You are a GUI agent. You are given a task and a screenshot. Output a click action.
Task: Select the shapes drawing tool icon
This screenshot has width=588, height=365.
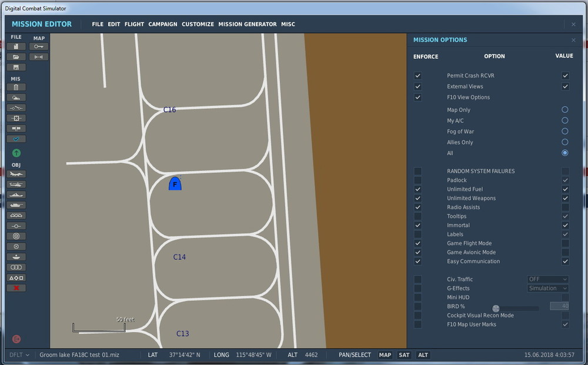[16, 277]
